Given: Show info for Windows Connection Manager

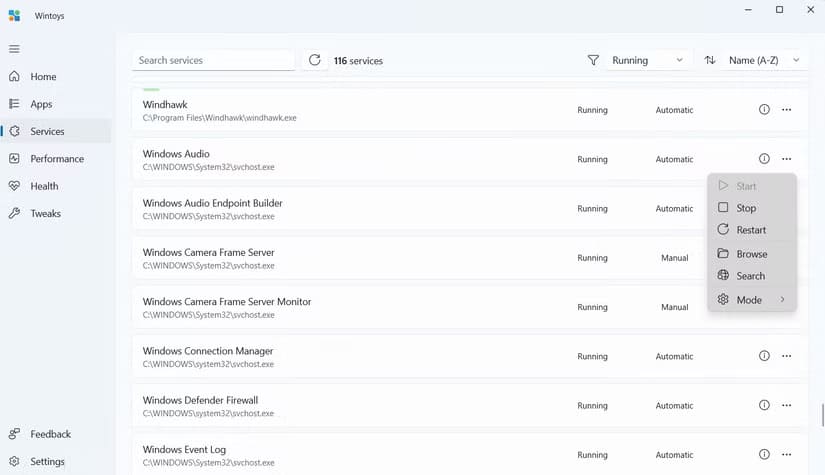Looking at the screenshot, I should point(764,356).
